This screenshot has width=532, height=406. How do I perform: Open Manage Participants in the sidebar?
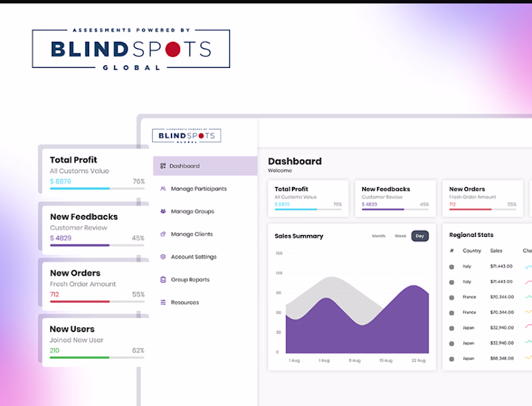pyautogui.click(x=199, y=189)
